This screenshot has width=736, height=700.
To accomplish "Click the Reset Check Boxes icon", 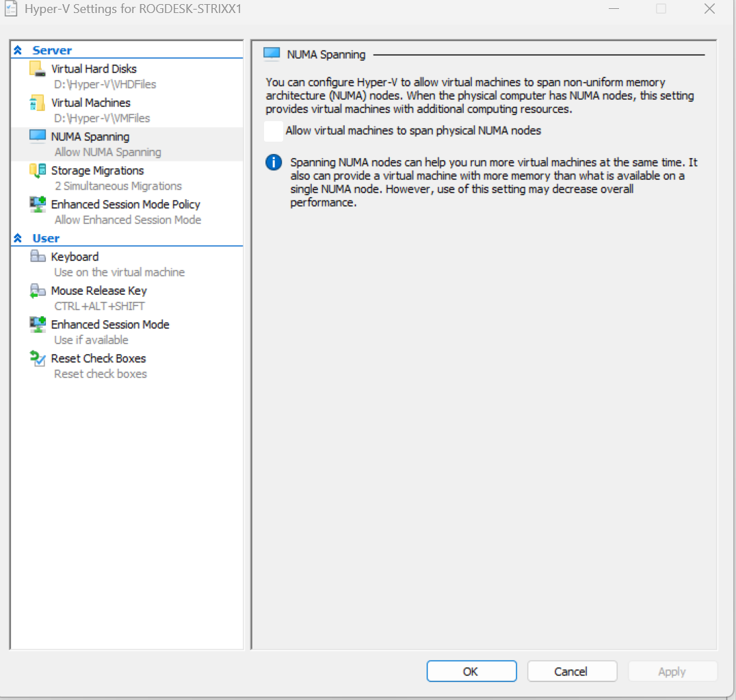I will pyautogui.click(x=37, y=359).
